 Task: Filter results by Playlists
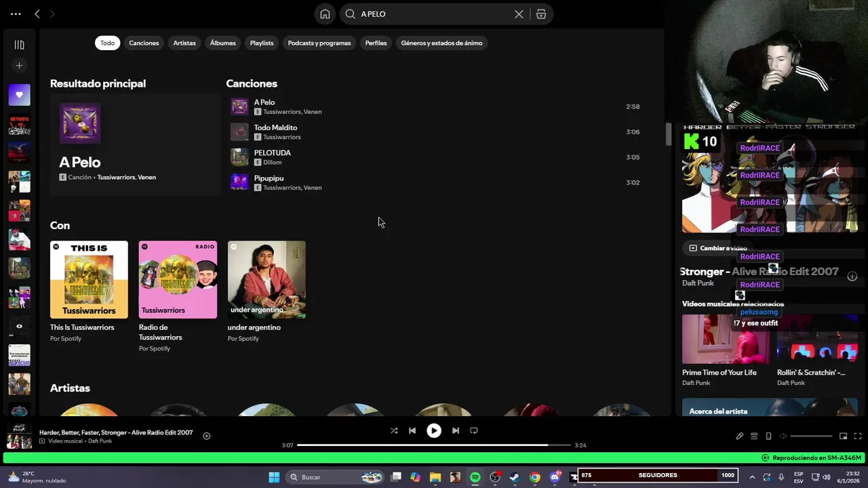coord(262,43)
